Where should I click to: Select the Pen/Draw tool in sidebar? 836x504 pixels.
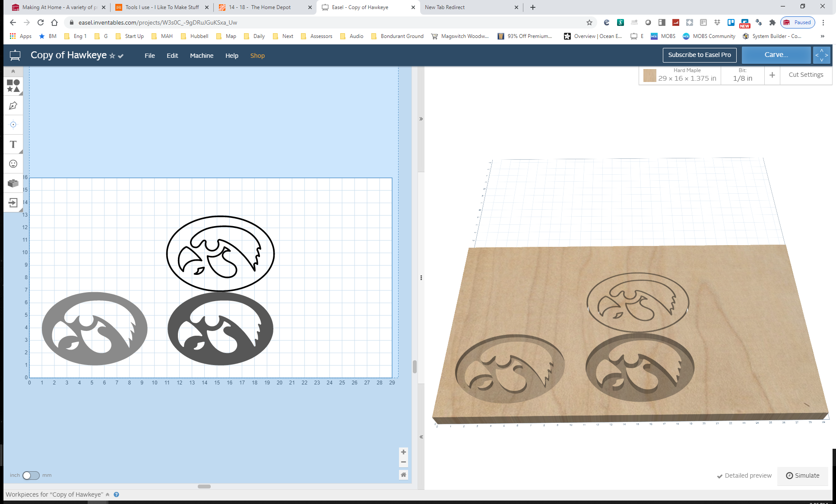point(14,106)
